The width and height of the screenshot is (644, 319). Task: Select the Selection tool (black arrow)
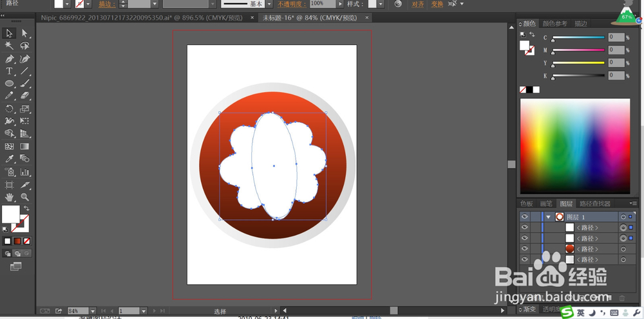(x=9, y=33)
